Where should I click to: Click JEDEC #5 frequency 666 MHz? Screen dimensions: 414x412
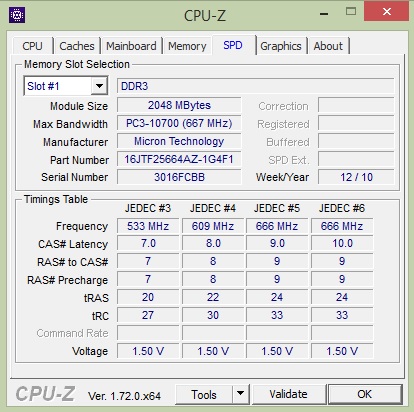point(277,226)
